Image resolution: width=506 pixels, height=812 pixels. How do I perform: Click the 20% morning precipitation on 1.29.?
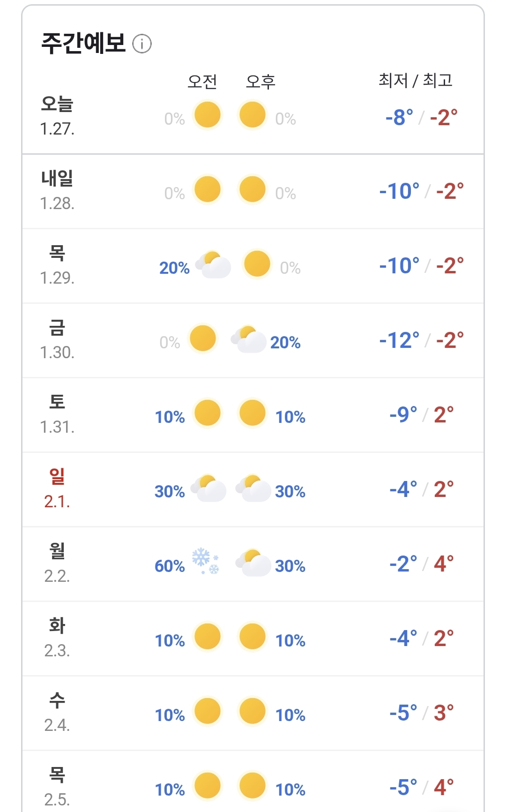click(174, 268)
